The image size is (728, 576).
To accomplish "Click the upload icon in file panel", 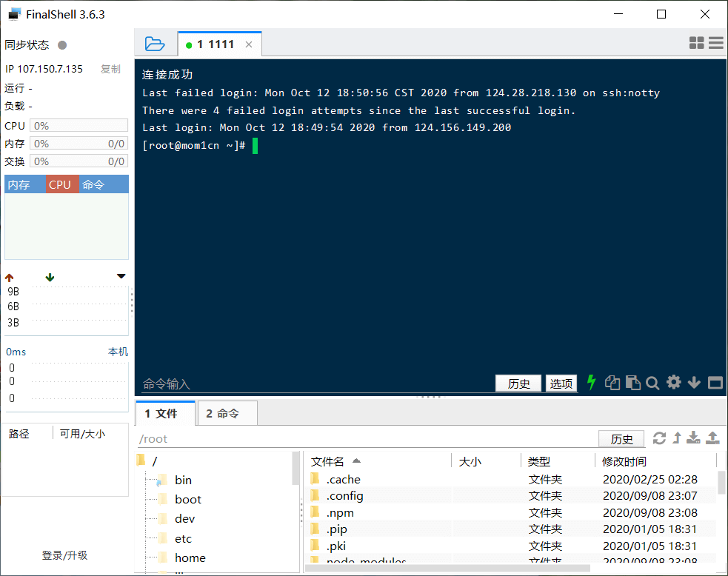I will coord(712,438).
